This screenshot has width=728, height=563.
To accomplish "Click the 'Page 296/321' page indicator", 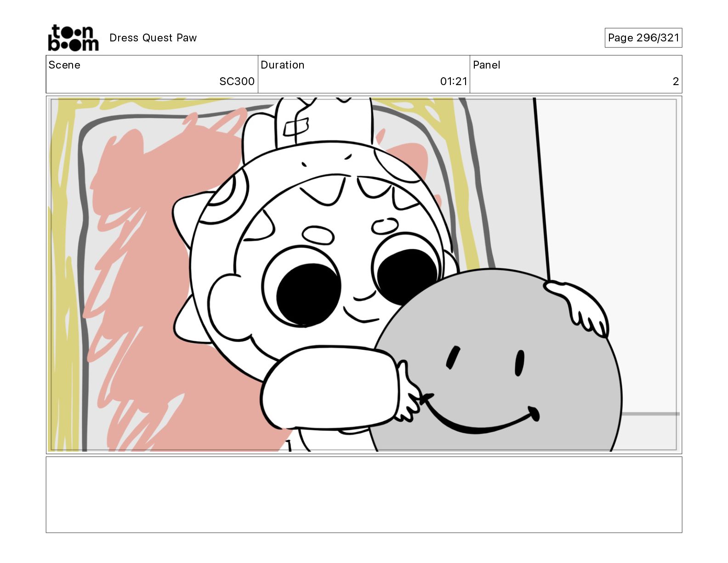I will pos(643,38).
